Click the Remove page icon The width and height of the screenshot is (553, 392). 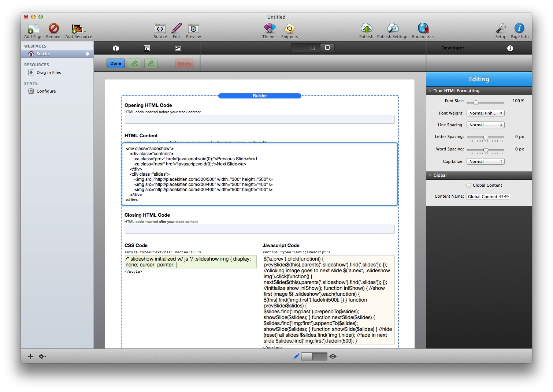click(54, 29)
